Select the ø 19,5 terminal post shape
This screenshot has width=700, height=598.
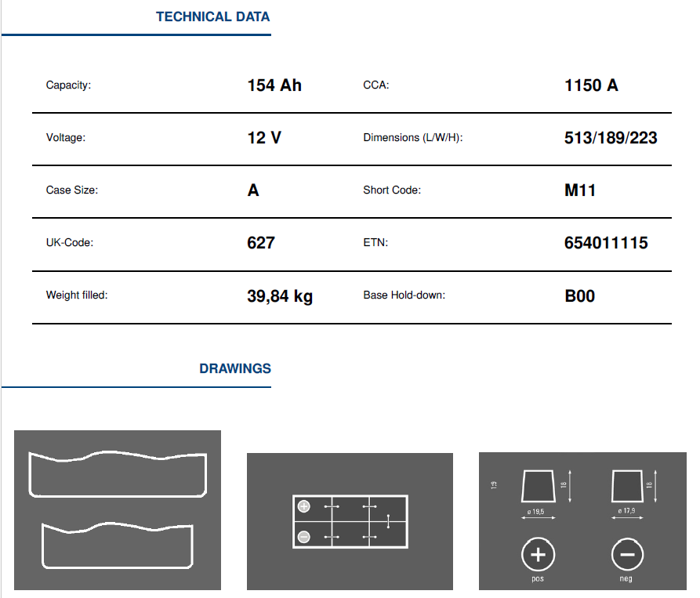(538, 486)
